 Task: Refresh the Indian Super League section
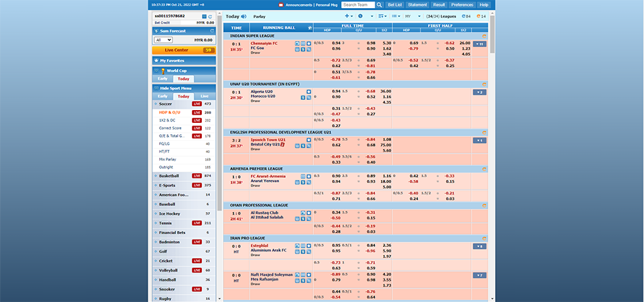pos(484,36)
